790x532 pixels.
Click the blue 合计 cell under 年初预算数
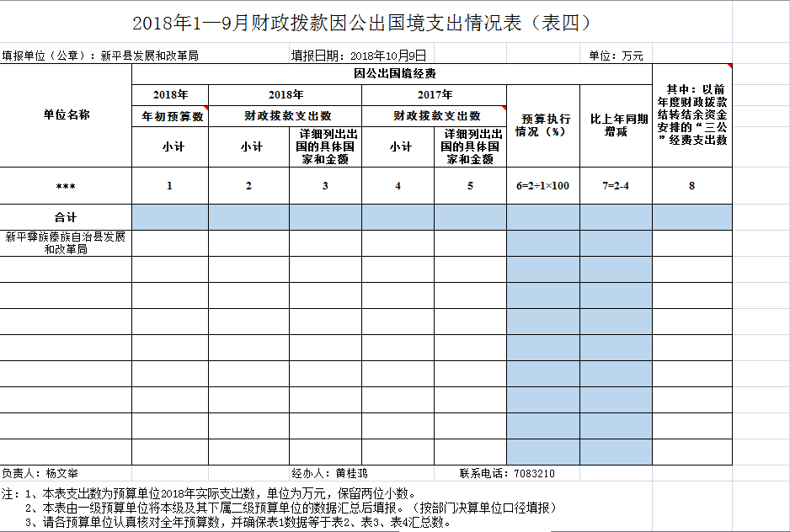170,217
